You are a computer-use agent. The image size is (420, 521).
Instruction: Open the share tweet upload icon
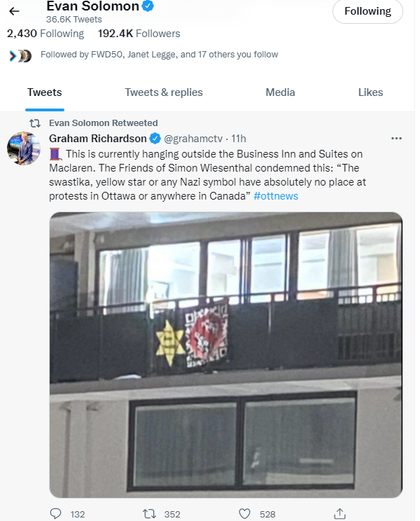tap(339, 514)
